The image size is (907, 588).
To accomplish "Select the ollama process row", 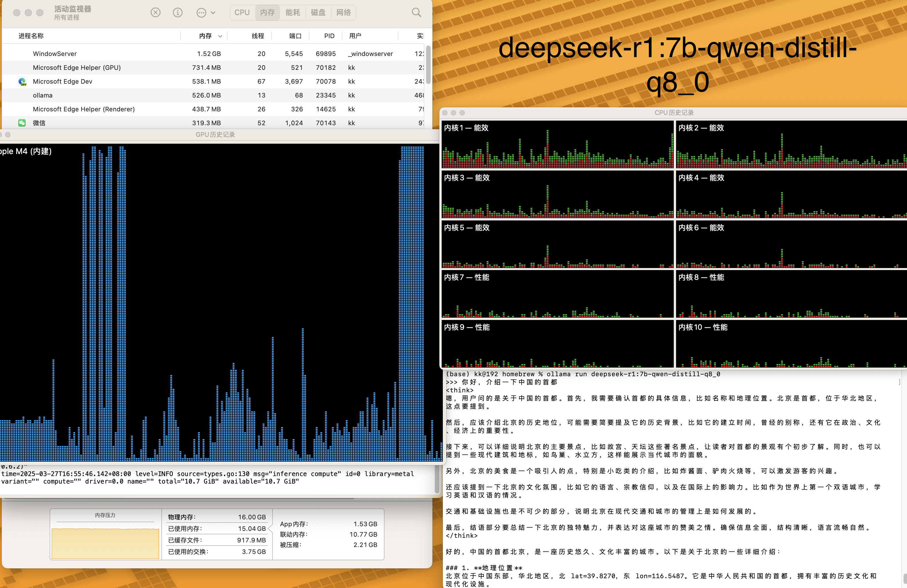I will (x=43, y=95).
